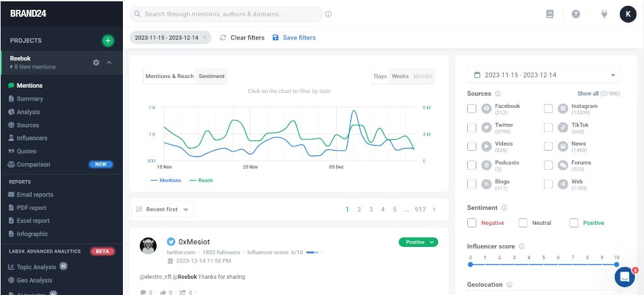
Task: Toggle the Reach series in chart legend
Action: coord(201,181)
